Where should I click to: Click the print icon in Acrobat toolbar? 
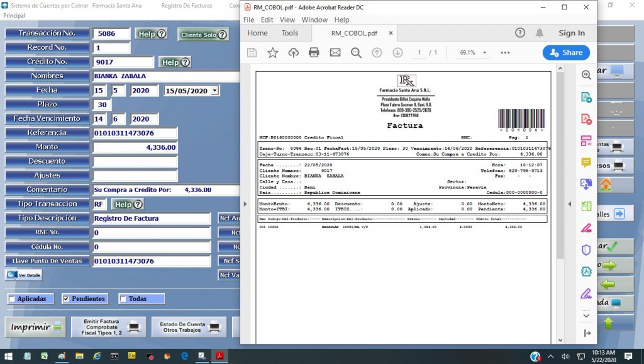coord(314,53)
